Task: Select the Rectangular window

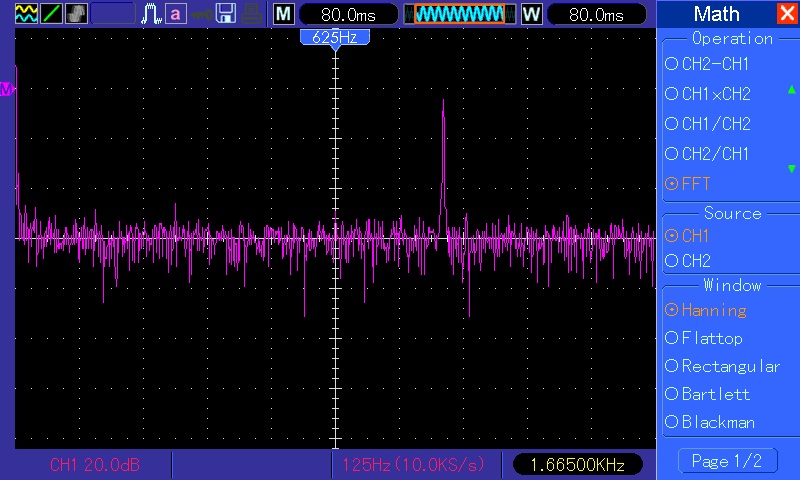Action: pos(722,366)
